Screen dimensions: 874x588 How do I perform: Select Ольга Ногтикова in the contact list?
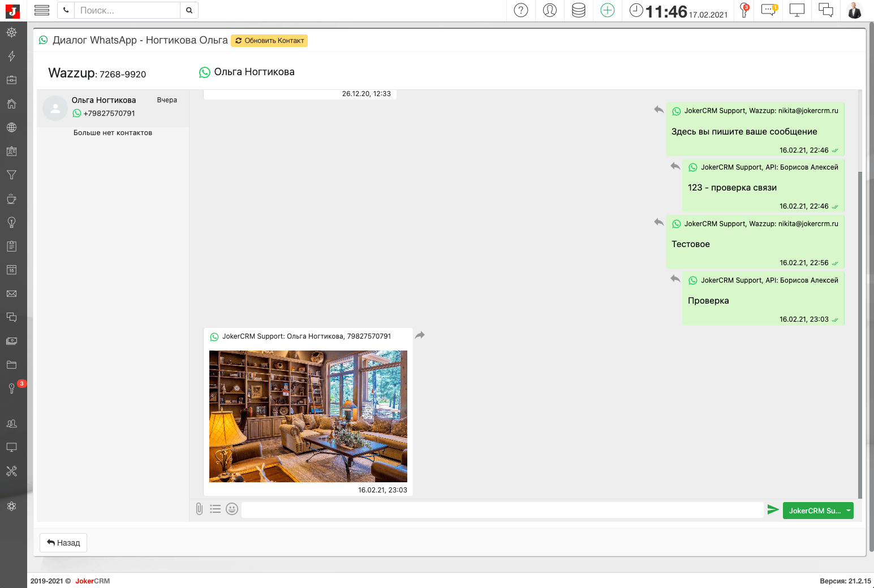point(104,100)
